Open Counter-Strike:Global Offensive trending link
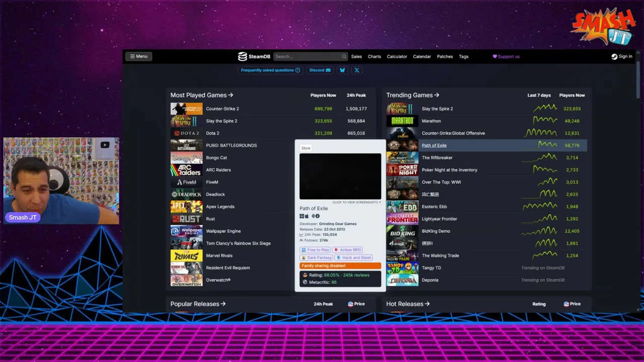 (453, 133)
